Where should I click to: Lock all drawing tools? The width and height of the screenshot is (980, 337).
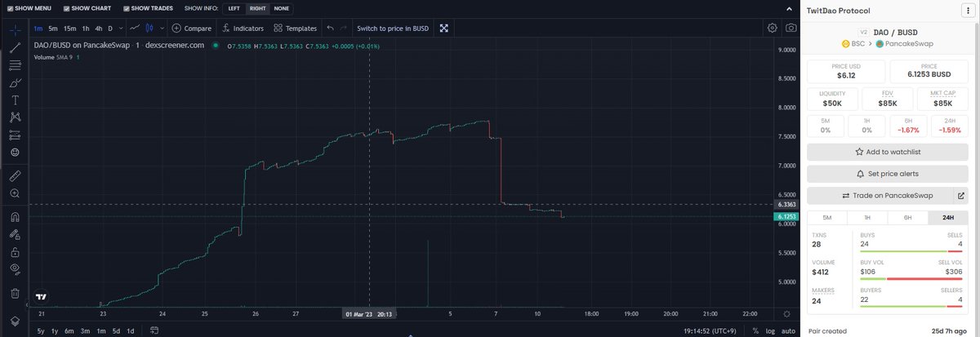click(15, 252)
